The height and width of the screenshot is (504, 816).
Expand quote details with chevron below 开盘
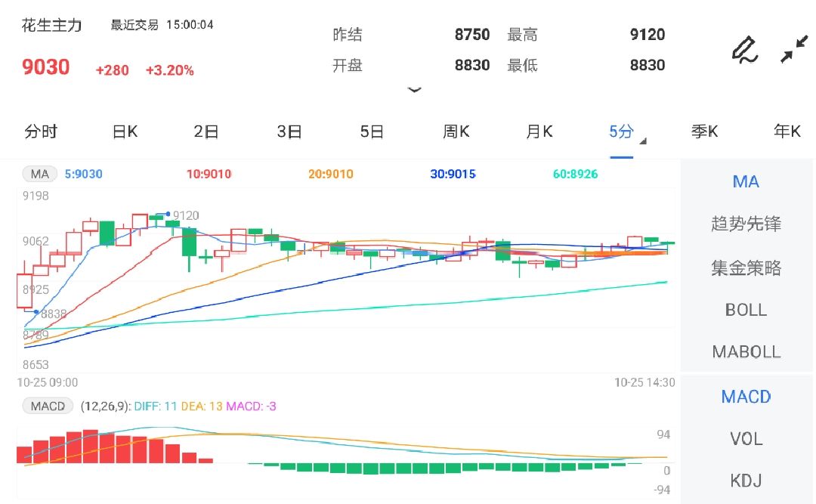pyautogui.click(x=414, y=90)
